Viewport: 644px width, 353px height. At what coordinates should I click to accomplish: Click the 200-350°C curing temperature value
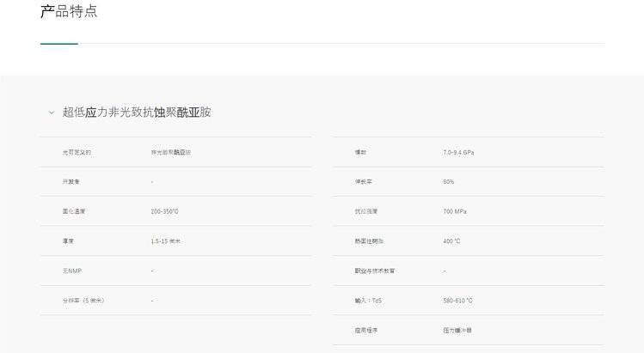pos(164,211)
